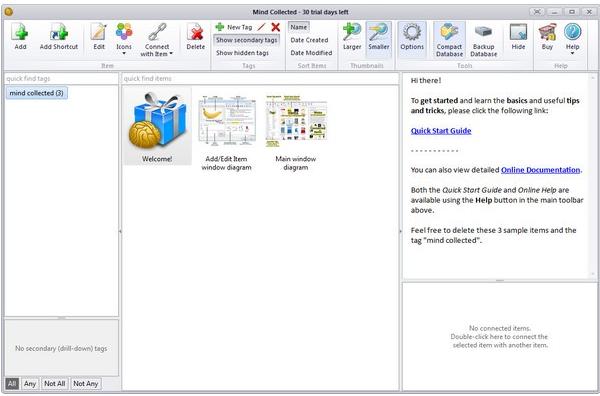This screenshot has height=396, width=600.
Task: Click the No connected items area
Action: pos(499,337)
